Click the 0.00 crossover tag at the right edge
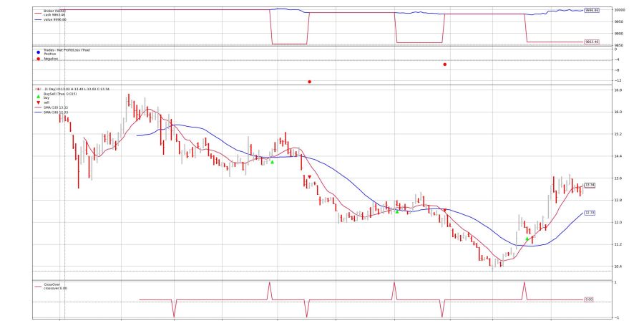This screenshot has width=644, height=336. tap(589, 299)
